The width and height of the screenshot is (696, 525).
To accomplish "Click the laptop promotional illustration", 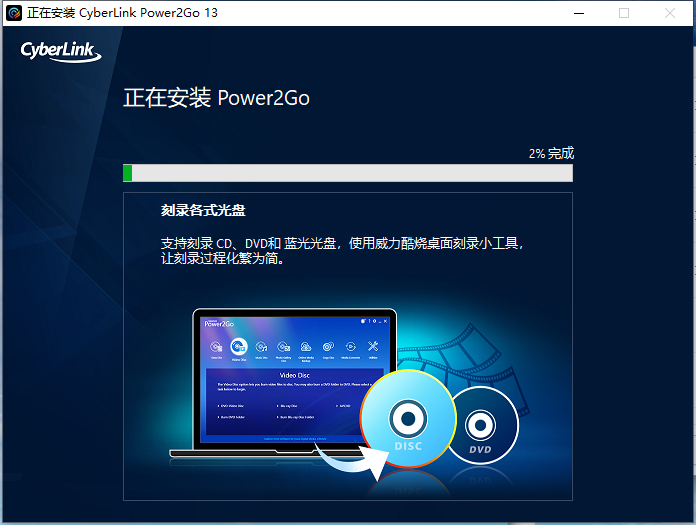I will click(284, 383).
